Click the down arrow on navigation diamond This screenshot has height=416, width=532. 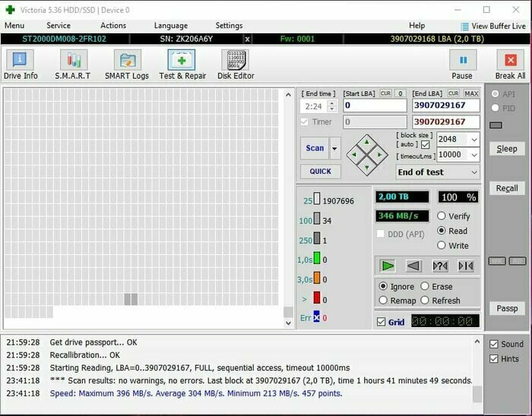367,167
